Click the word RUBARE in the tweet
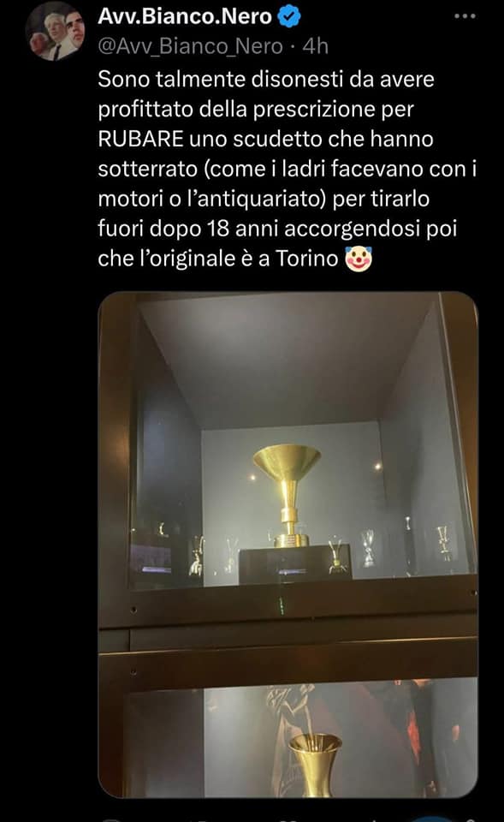This screenshot has width=504, height=822. tap(140, 139)
